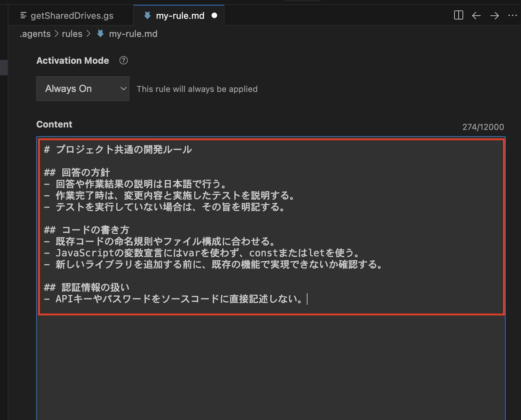Click the getSharedDrives.gs file icon

coord(24,16)
